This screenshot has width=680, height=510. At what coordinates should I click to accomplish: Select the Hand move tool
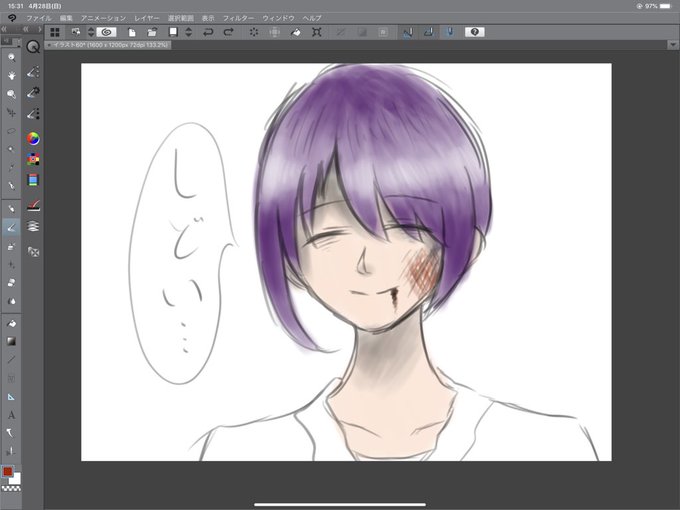tap(11, 75)
